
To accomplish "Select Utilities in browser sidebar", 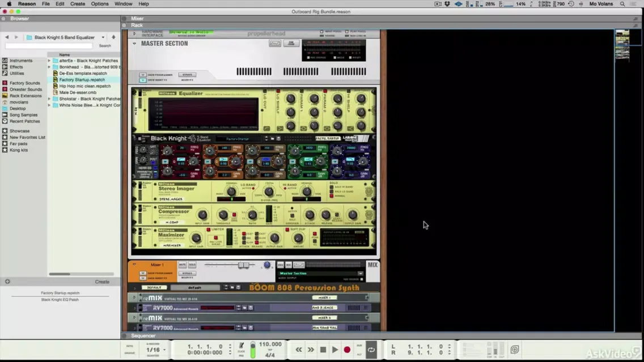I will pyautogui.click(x=17, y=73).
